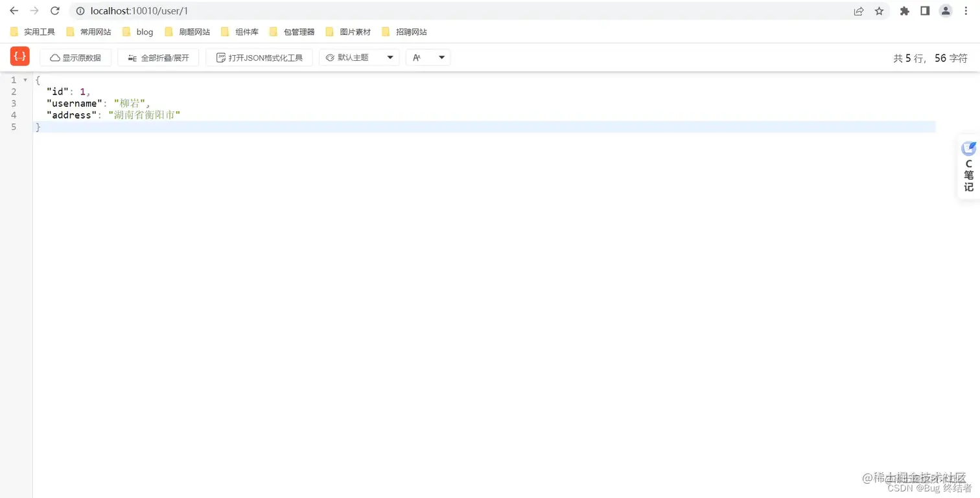Click the 共 5 行, 56 字符 count text

(x=930, y=58)
